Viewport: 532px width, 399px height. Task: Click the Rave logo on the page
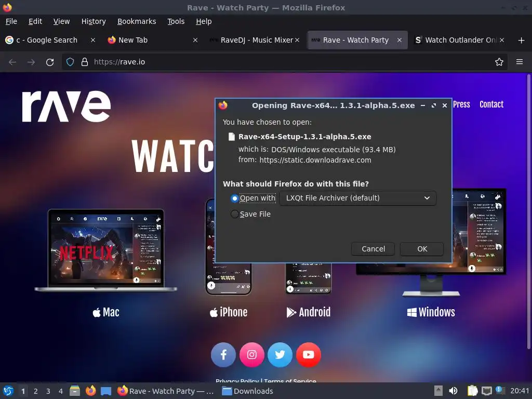point(66,106)
